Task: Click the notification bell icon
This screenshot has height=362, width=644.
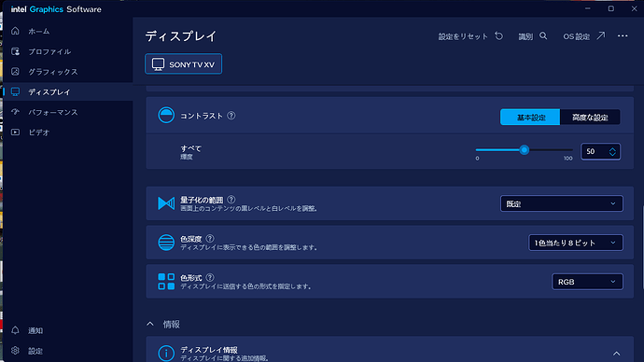Action: click(x=15, y=330)
